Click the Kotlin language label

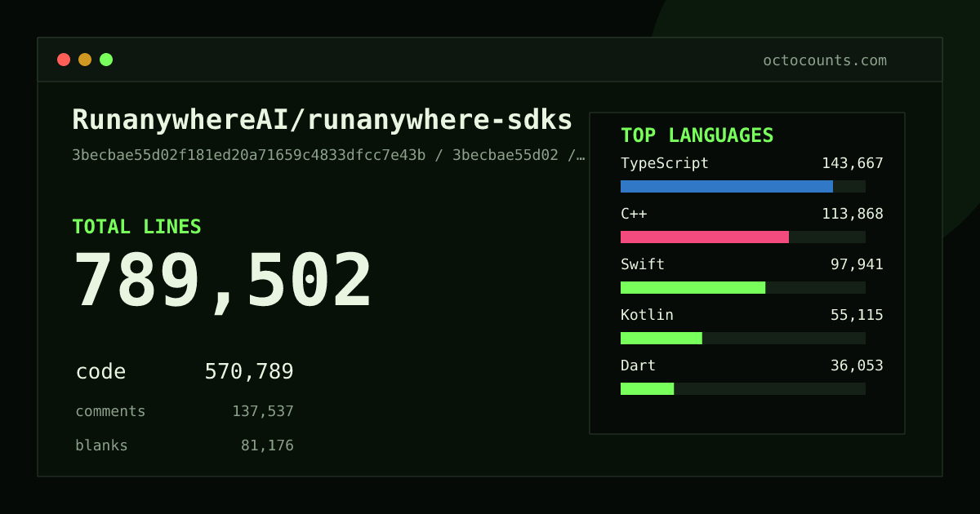click(x=647, y=315)
